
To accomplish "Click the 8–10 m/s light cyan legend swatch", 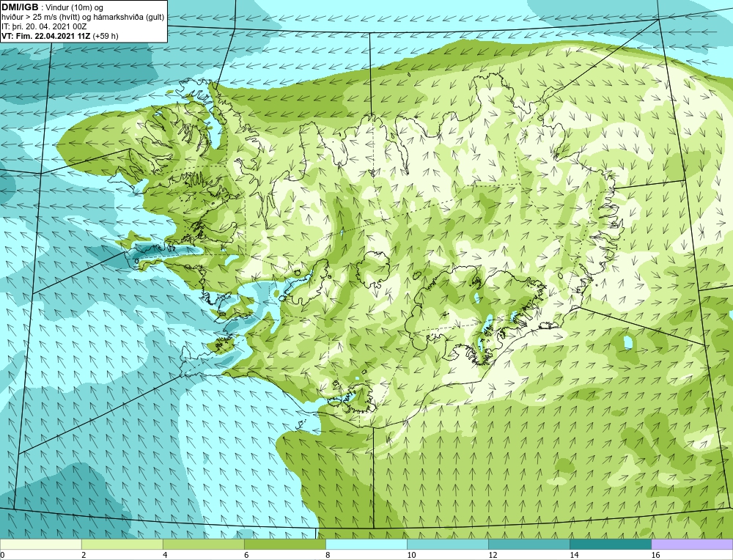I will pyautogui.click(x=366, y=544).
